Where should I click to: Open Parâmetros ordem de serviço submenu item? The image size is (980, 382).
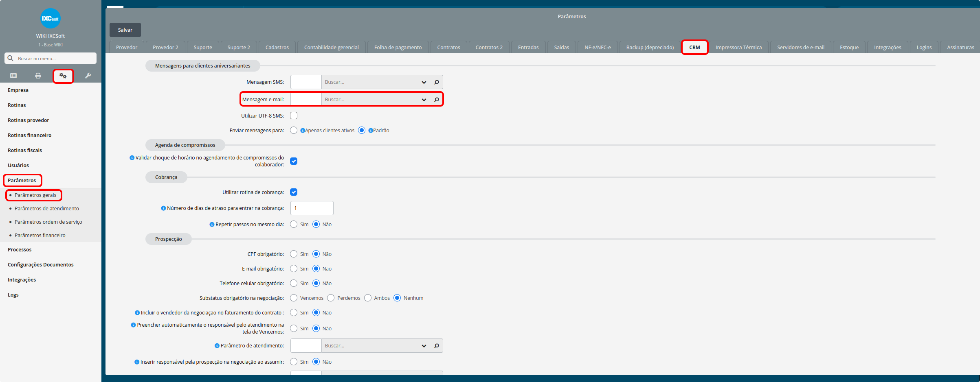coord(48,222)
